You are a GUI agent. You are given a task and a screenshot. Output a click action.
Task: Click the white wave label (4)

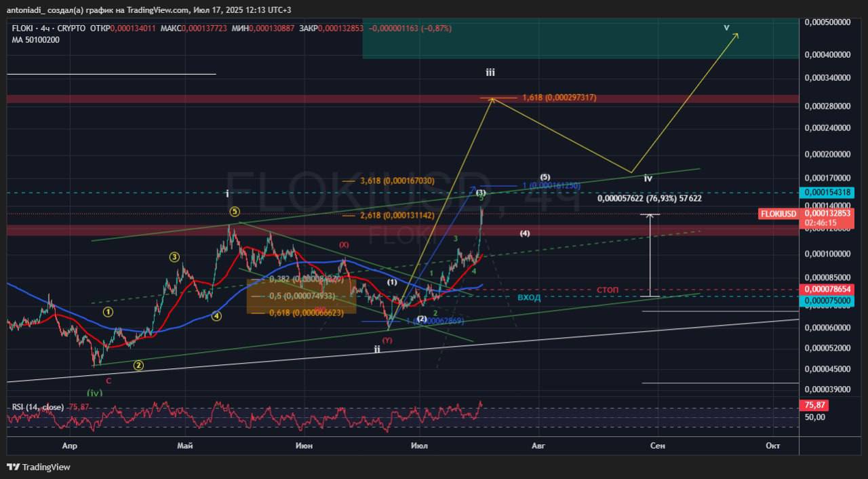pyautogui.click(x=525, y=233)
